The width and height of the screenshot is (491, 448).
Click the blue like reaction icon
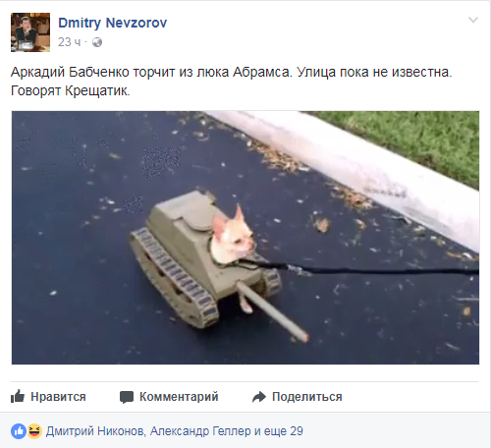[x=19, y=431]
